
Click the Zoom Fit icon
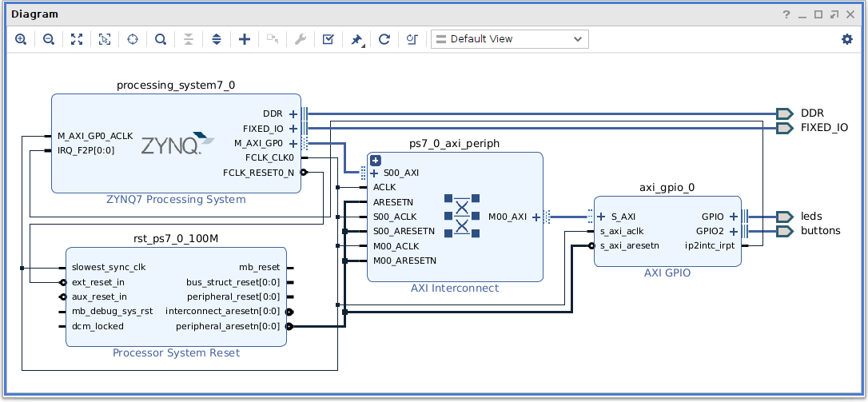coord(77,39)
